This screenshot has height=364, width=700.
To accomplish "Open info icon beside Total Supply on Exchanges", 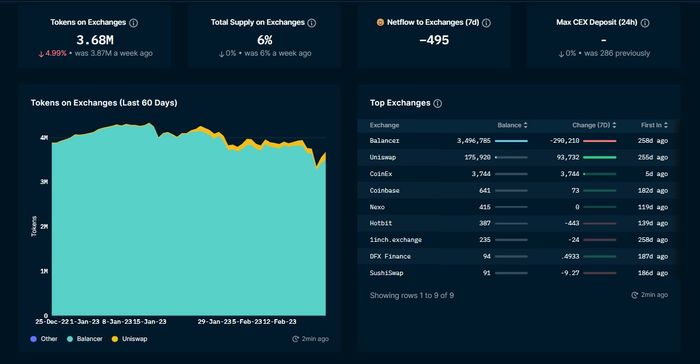I will coord(312,23).
